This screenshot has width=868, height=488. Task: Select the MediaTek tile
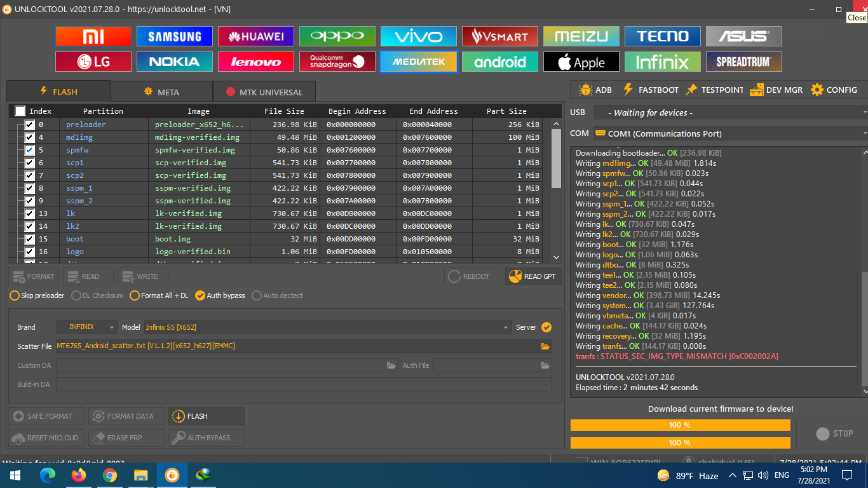(x=419, y=62)
